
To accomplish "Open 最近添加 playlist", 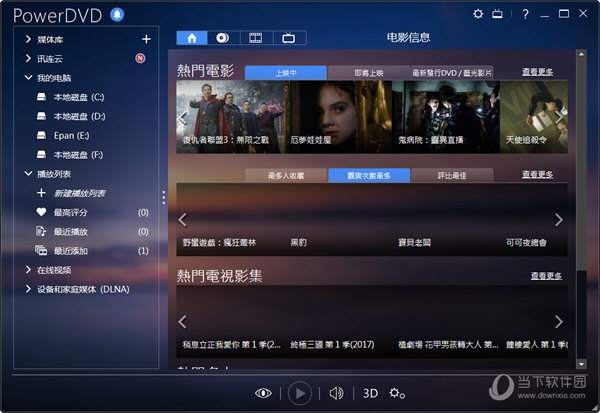I will coord(92,251).
